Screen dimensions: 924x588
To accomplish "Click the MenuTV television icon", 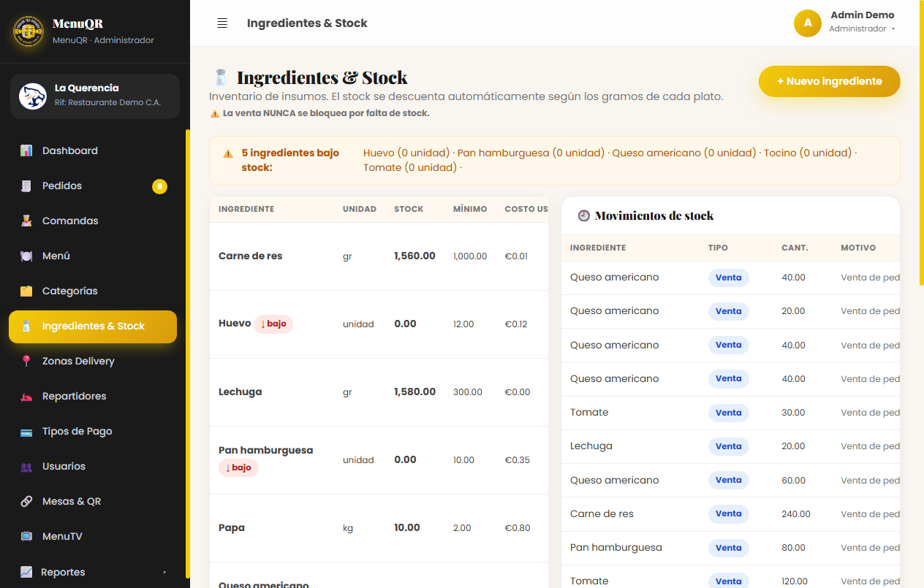I will (26, 536).
